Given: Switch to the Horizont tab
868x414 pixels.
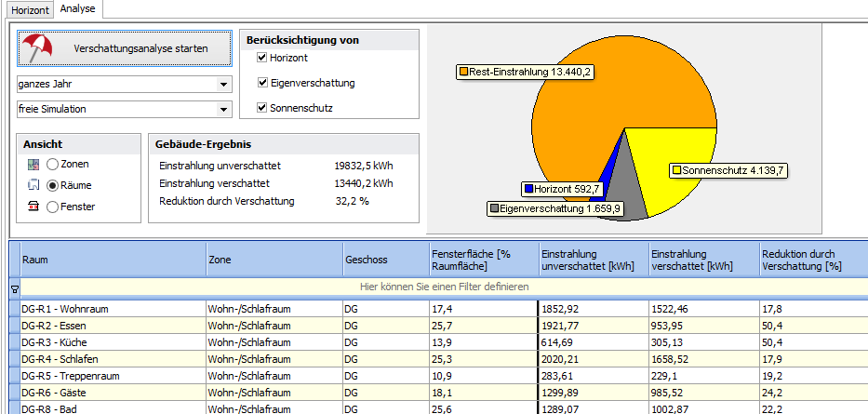Looking at the screenshot, I should (x=30, y=10).
